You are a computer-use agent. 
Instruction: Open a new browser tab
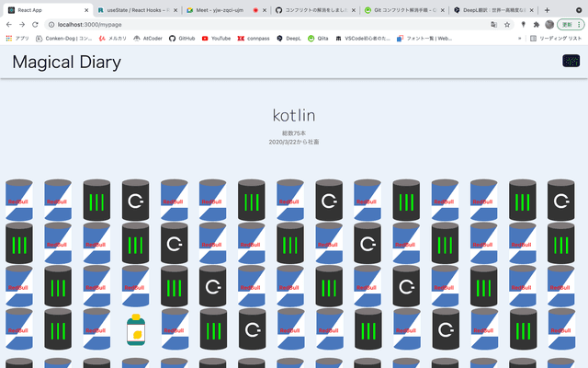click(x=547, y=10)
